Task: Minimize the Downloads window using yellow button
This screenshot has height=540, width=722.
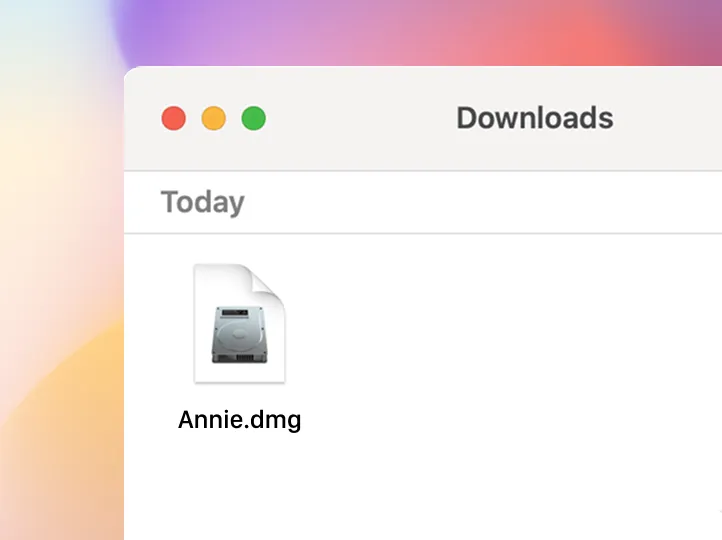Action: click(214, 118)
